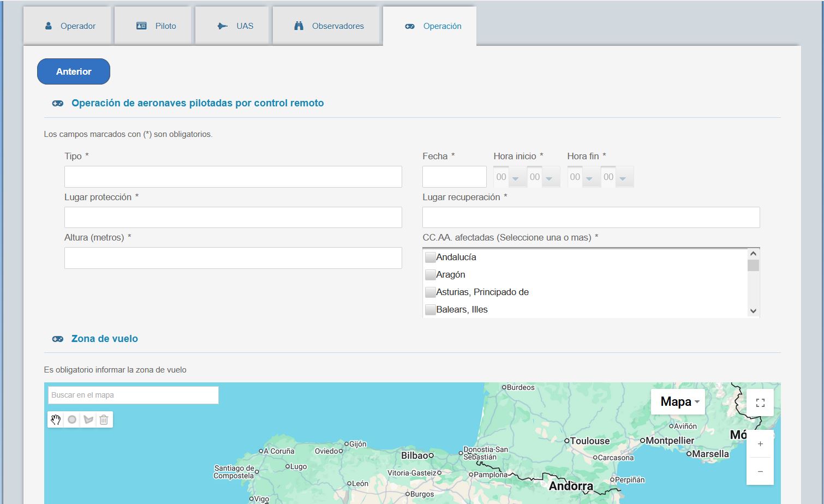Check the Andalucía checkbox

431,257
